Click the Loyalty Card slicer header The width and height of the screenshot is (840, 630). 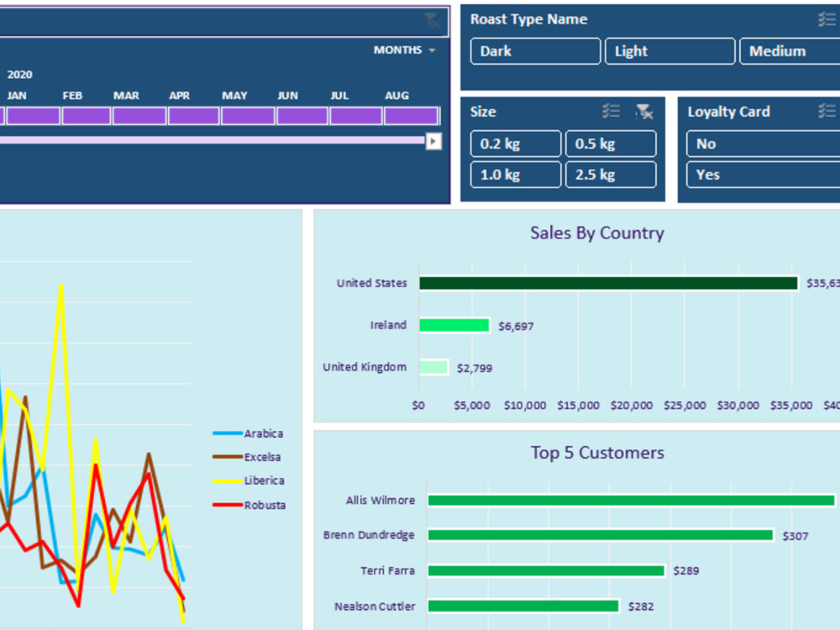pyautogui.click(x=728, y=112)
